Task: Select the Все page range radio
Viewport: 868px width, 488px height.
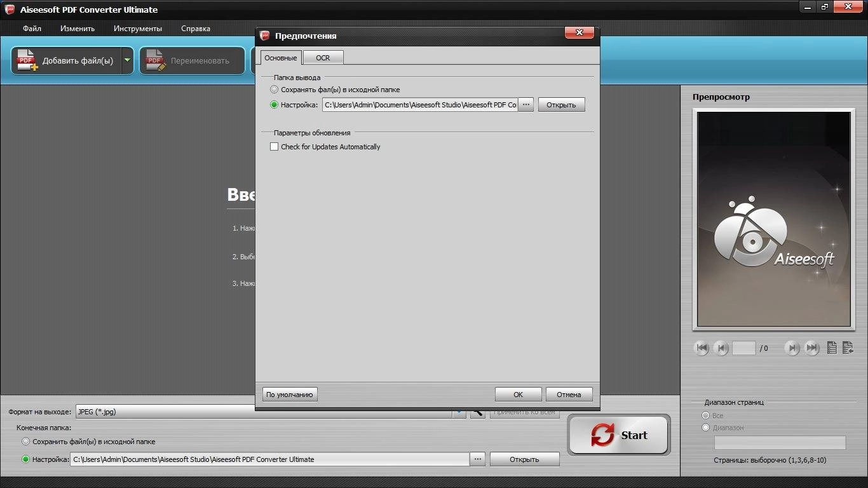Action: pos(705,416)
